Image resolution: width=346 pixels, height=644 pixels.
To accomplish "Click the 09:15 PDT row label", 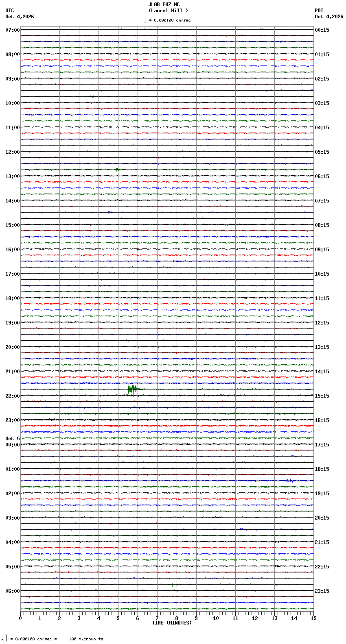I will tap(322, 250).
